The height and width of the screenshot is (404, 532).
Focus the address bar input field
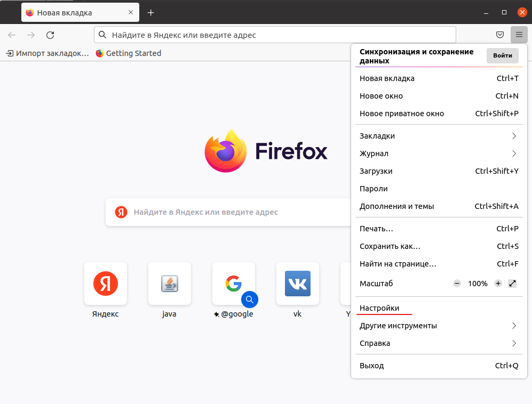pyautogui.click(x=275, y=35)
